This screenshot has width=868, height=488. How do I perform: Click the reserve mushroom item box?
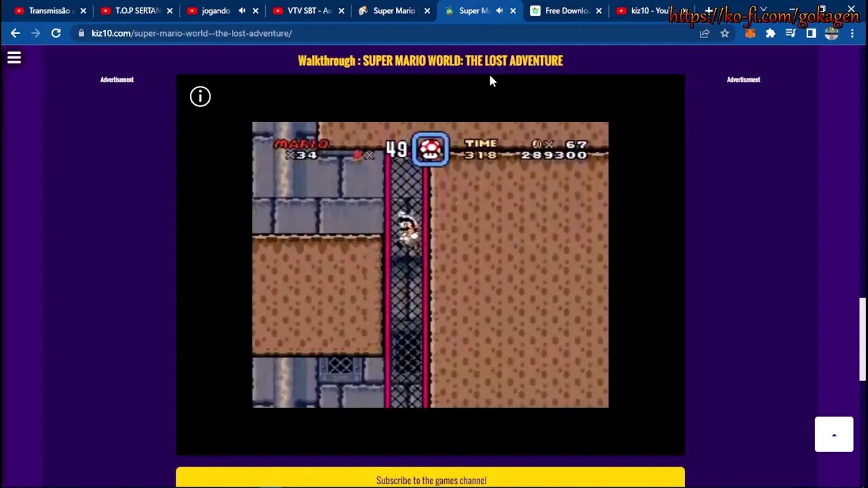coord(431,149)
